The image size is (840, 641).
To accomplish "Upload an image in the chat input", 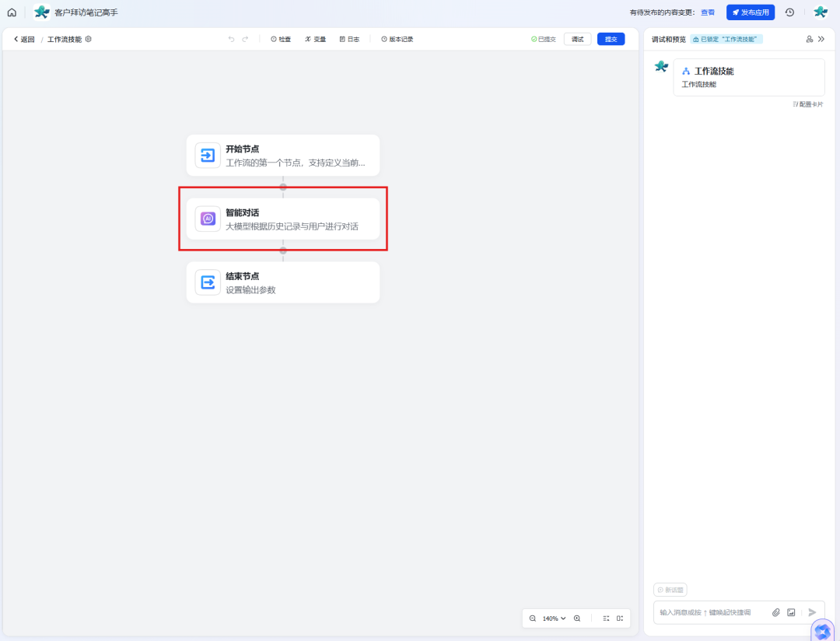I will pyautogui.click(x=791, y=612).
